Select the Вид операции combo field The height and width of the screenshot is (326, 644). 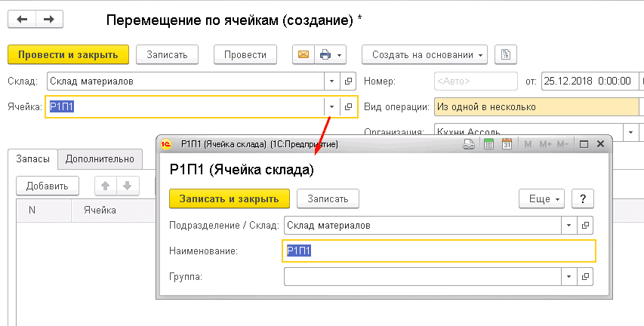click(x=536, y=106)
